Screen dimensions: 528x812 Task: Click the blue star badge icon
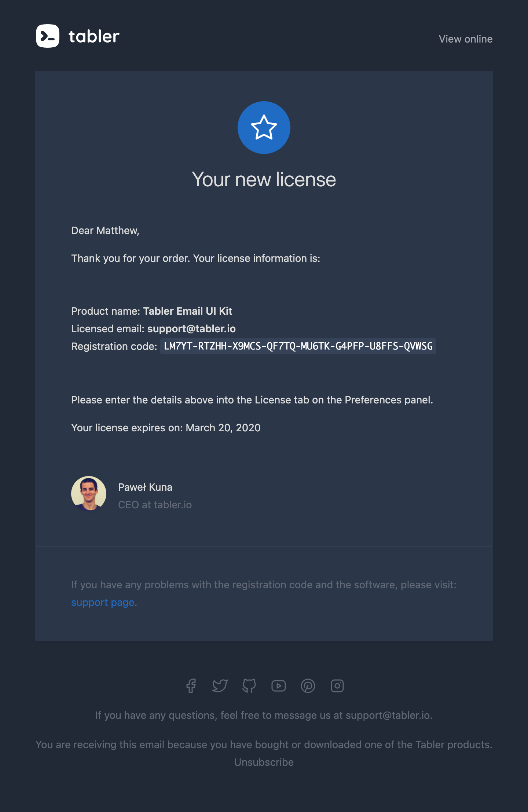[264, 128]
